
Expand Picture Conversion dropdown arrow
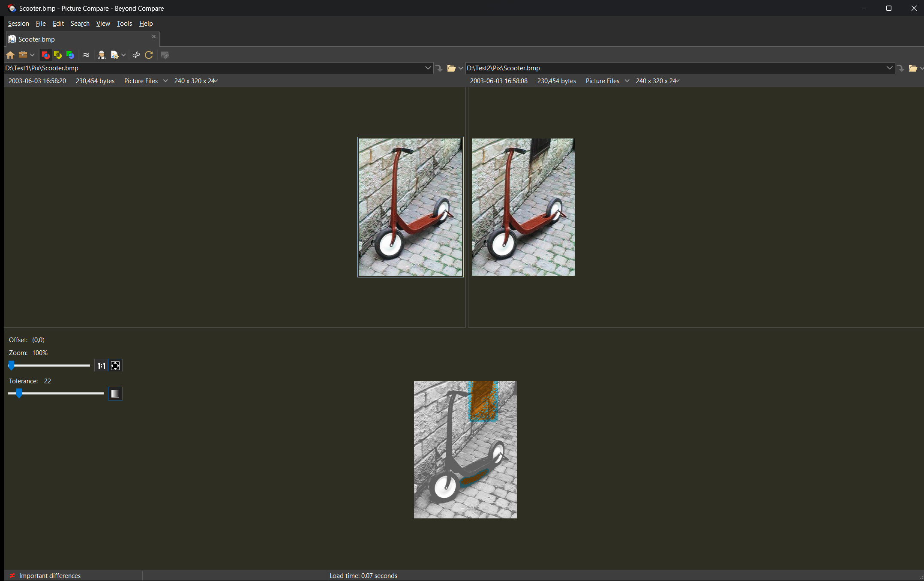coord(123,55)
